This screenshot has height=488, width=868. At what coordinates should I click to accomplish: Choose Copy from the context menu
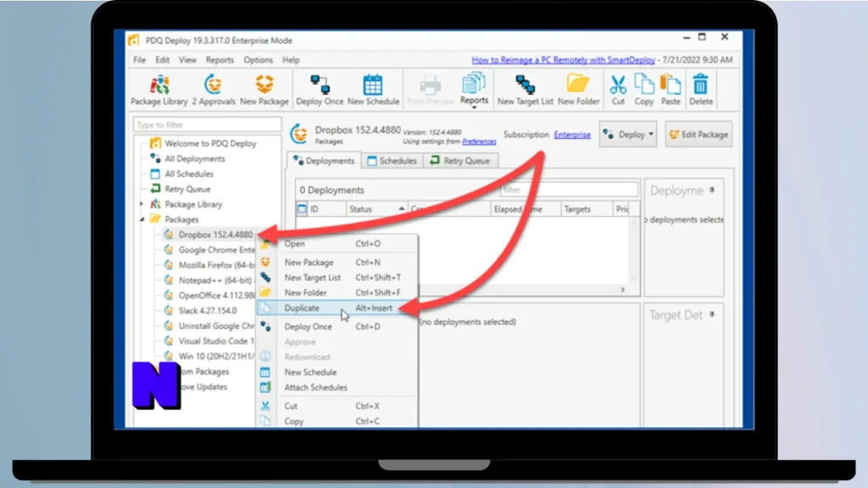tap(337, 421)
